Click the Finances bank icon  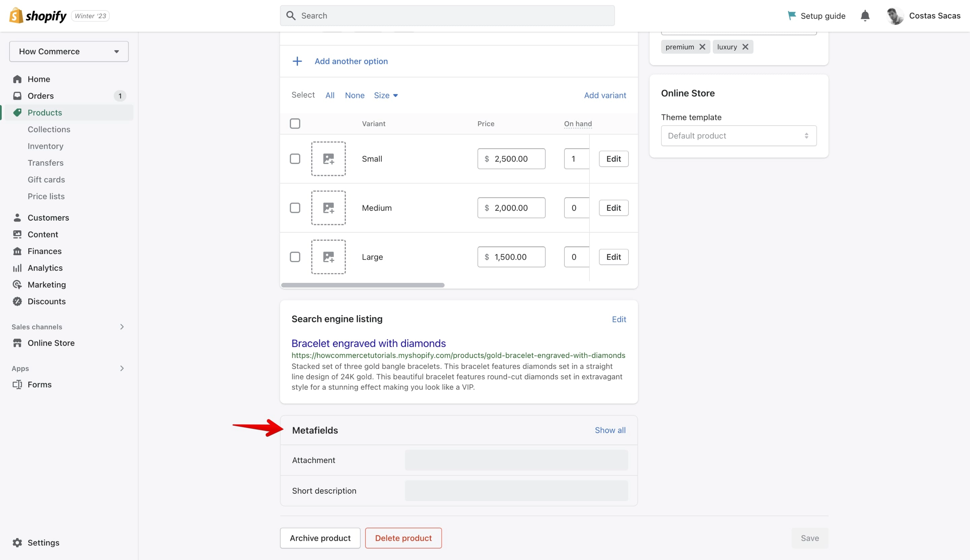pos(17,251)
